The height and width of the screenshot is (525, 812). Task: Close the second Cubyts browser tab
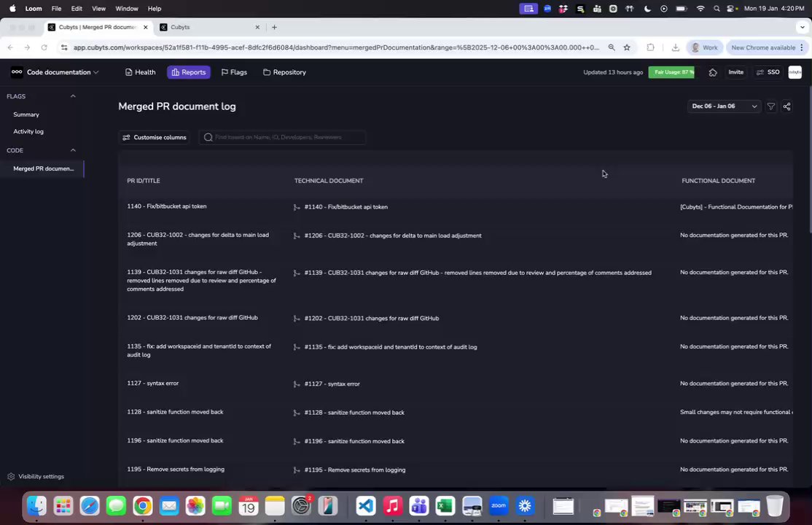[x=257, y=27]
